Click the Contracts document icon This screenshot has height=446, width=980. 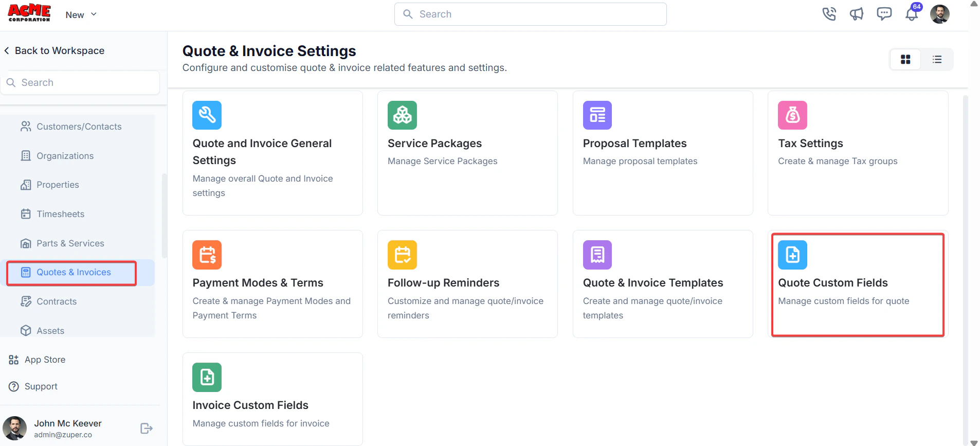click(x=26, y=301)
